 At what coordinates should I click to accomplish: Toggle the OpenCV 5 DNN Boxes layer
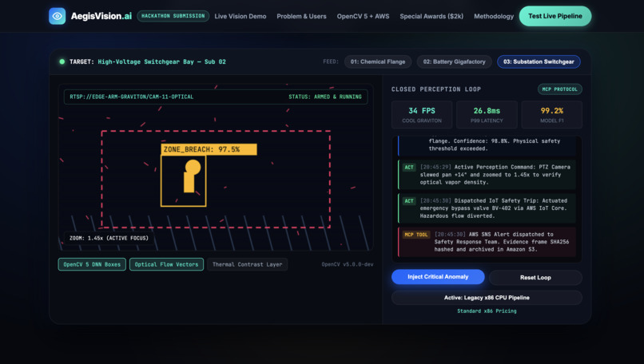pos(92,264)
